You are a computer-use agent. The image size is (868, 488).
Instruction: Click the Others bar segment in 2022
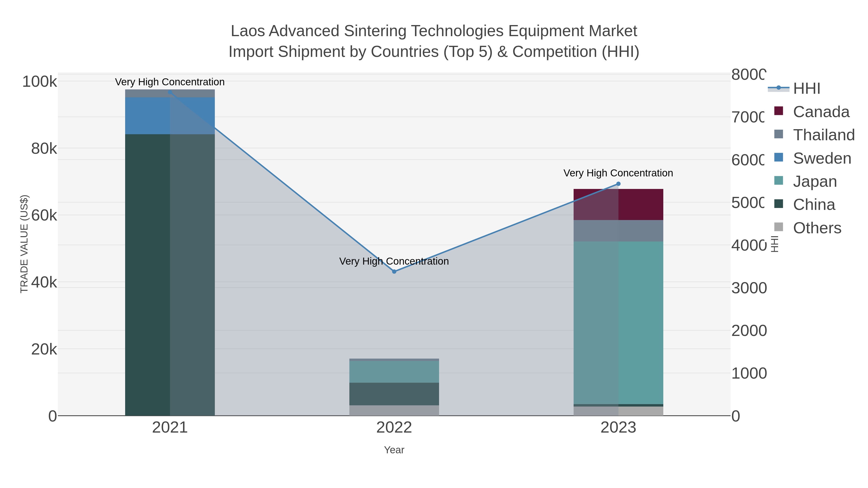pos(394,411)
